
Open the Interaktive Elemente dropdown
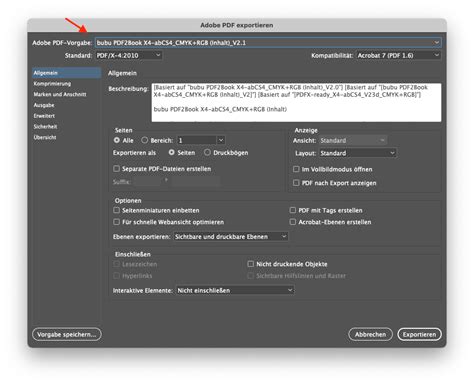pos(235,290)
